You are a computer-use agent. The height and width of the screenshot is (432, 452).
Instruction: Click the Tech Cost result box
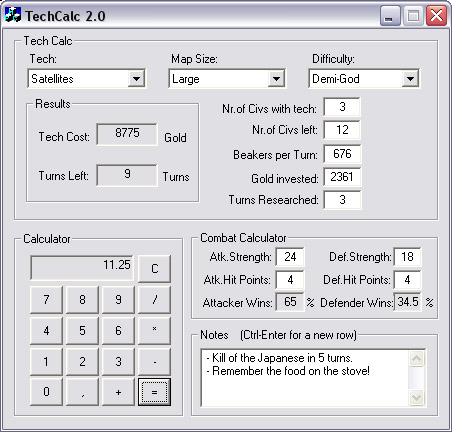(x=127, y=134)
